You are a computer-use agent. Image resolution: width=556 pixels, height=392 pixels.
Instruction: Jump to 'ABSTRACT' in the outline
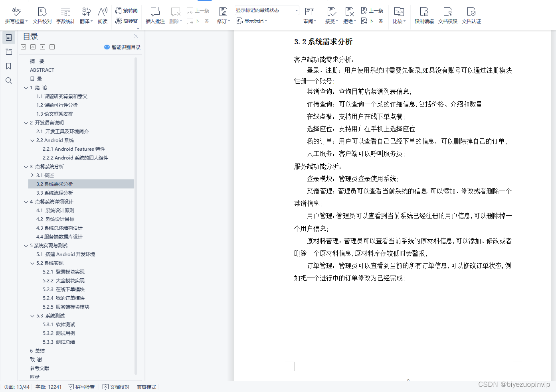pos(42,70)
